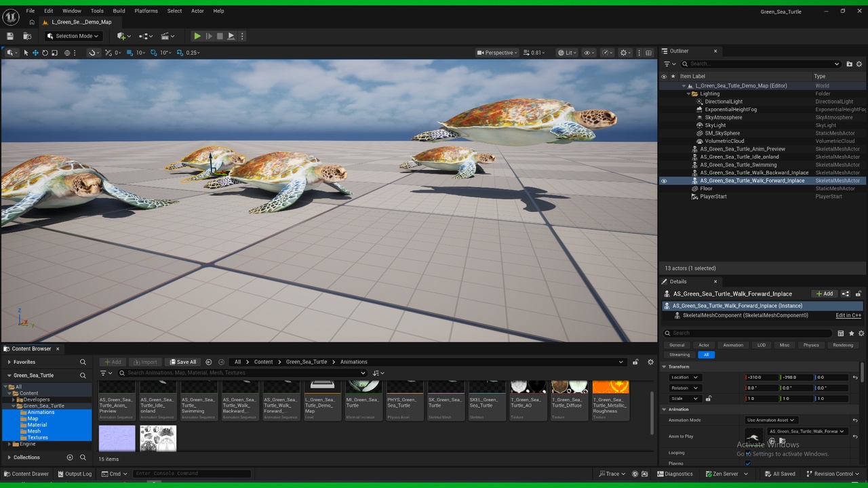This screenshot has height=488, width=868.
Task: Open the Blueprints toolbar icon
Action: pos(146,36)
